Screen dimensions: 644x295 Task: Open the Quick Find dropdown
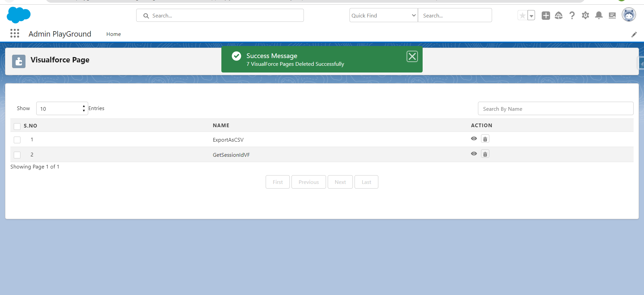(x=383, y=15)
